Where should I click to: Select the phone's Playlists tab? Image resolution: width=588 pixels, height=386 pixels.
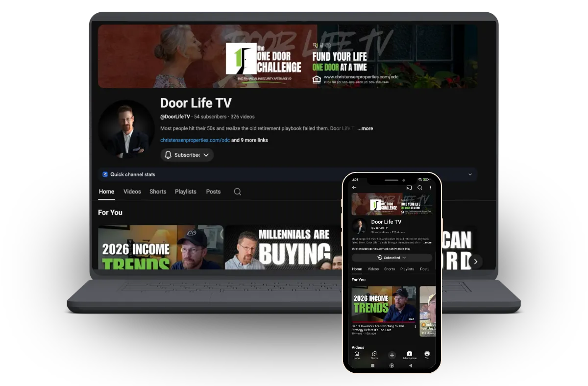(407, 269)
